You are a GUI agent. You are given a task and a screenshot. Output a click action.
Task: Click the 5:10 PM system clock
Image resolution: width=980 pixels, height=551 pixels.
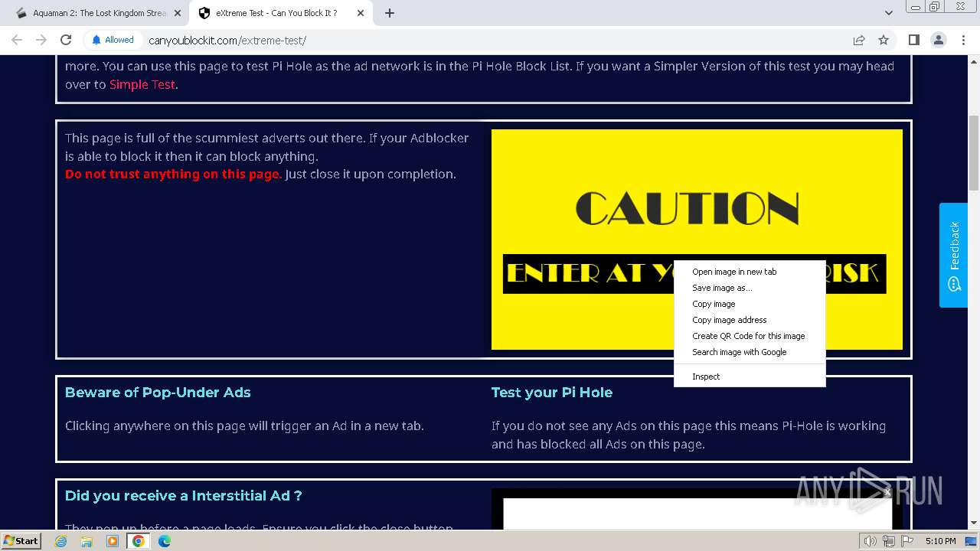click(x=940, y=541)
